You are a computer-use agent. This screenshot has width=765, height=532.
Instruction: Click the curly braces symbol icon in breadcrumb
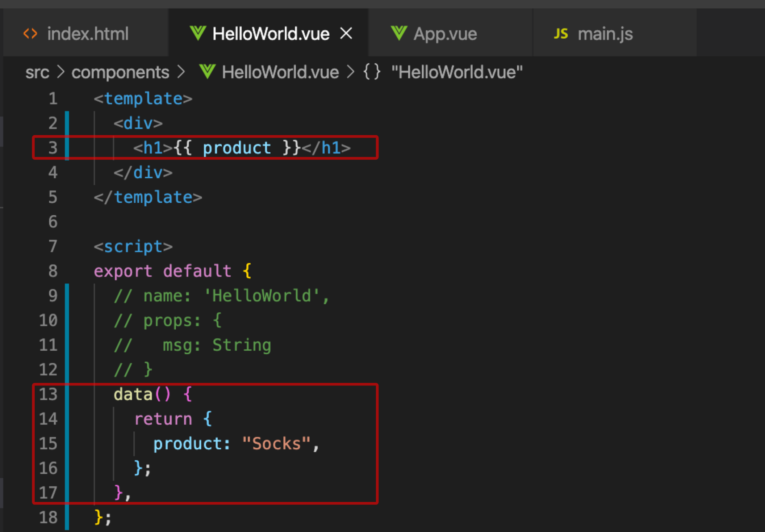coord(372,72)
